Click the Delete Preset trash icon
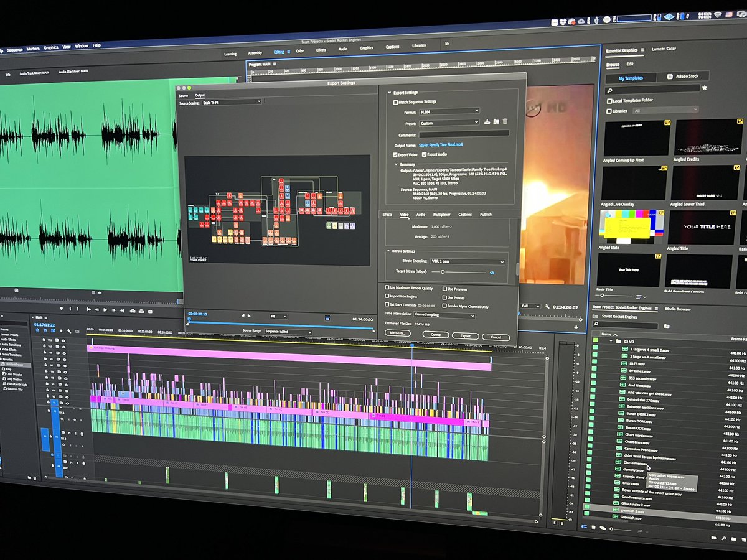This screenshot has height=560, width=747. click(505, 122)
